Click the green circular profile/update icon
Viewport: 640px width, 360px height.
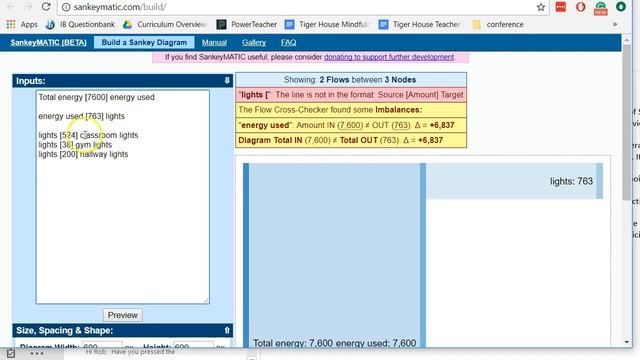[x=621, y=7]
